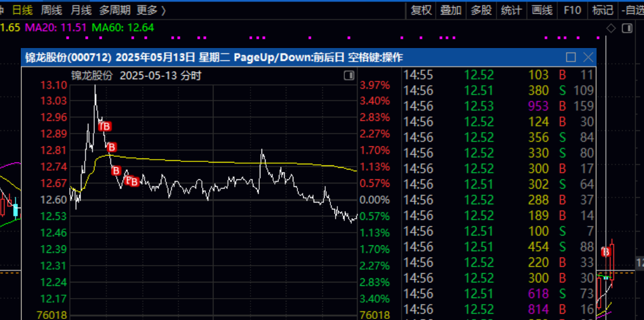Select the tick row with volume 189
The height and width of the screenshot is (320, 644).
499,215
